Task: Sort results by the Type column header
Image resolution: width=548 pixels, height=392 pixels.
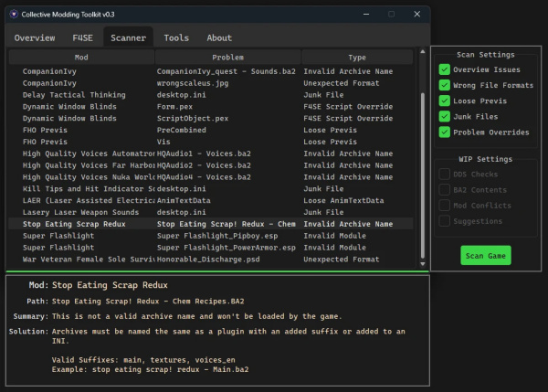Action: (356, 57)
